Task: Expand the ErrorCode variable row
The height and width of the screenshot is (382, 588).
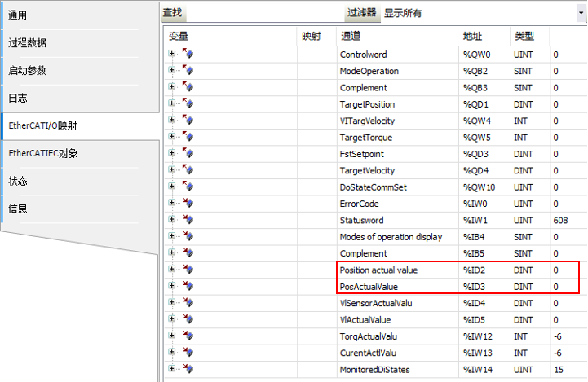Action: pyautogui.click(x=172, y=203)
